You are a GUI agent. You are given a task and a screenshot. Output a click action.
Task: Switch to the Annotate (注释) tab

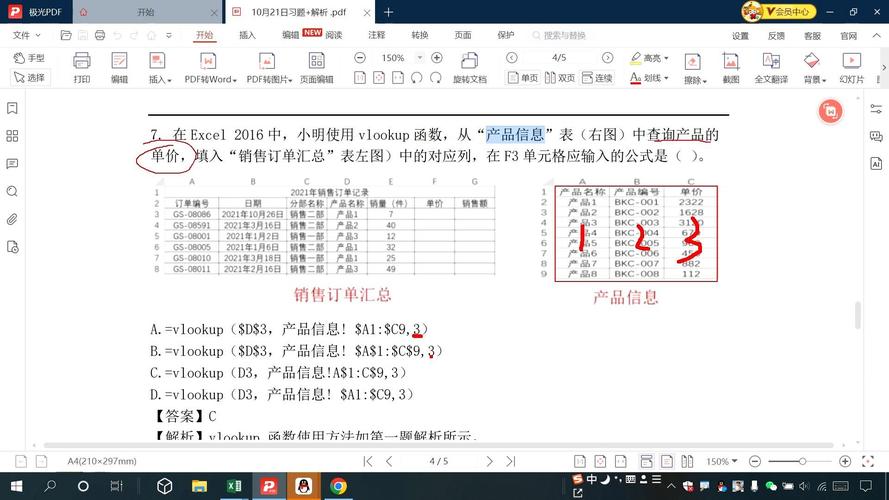pos(376,35)
